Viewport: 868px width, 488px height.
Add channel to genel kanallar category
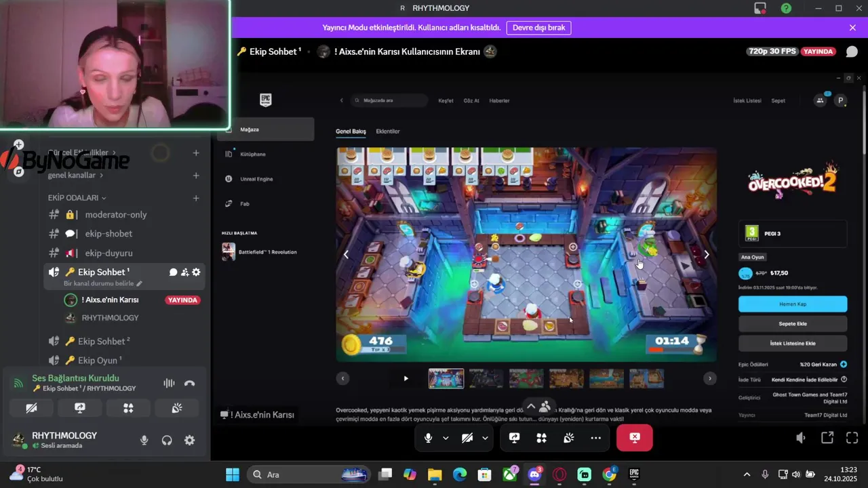[x=196, y=175]
